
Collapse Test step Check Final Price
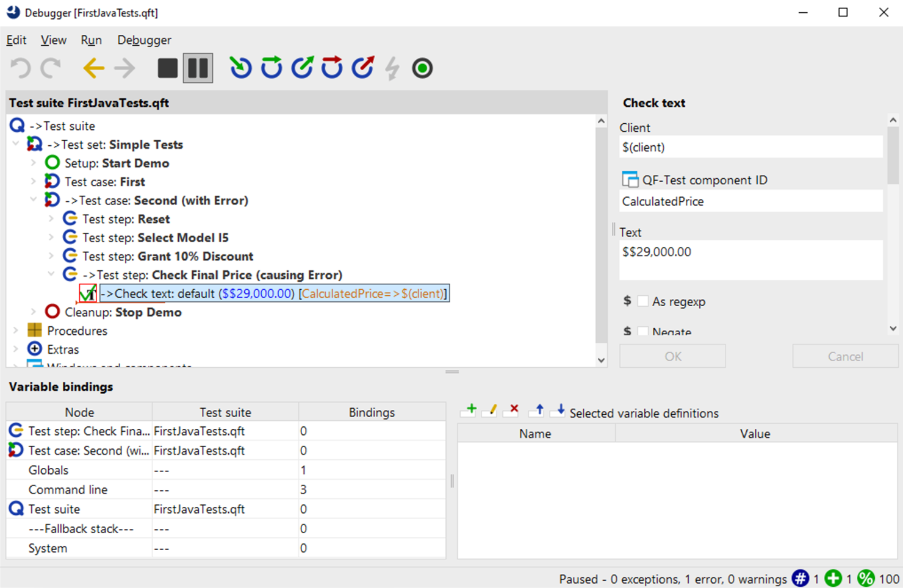click(x=51, y=274)
